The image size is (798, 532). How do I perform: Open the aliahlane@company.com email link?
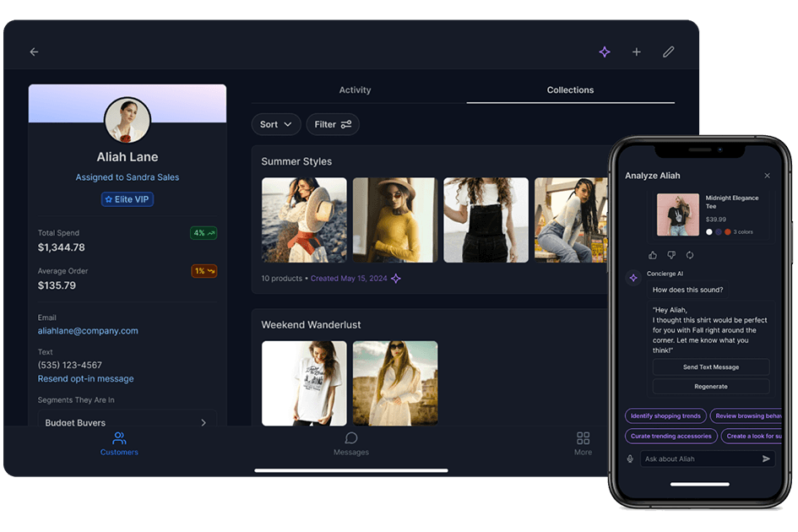click(88, 331)
